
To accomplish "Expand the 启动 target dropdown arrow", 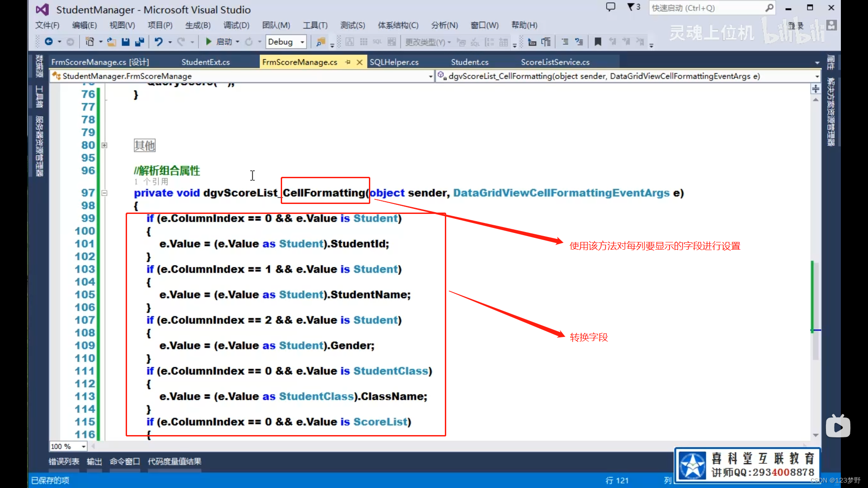I will (x=237, y=42).
